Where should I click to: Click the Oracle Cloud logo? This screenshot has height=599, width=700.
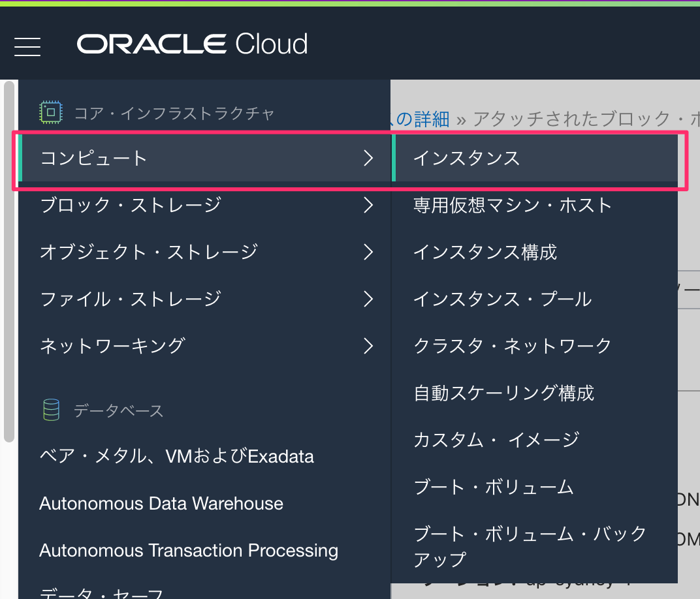(191, 45)
